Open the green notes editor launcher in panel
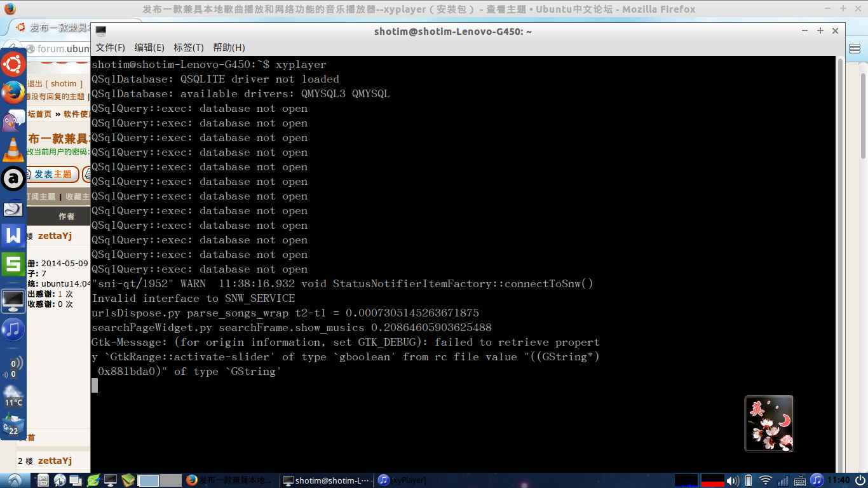 click(93, 480)
